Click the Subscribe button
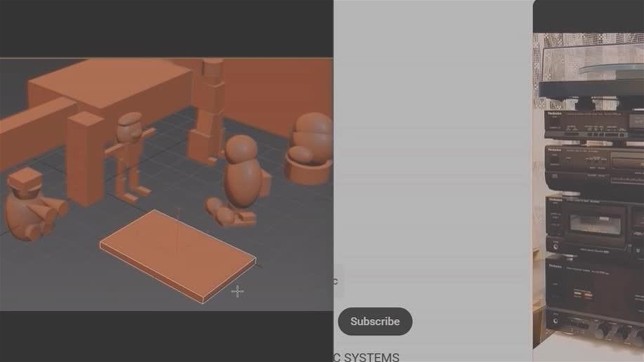 375,321
